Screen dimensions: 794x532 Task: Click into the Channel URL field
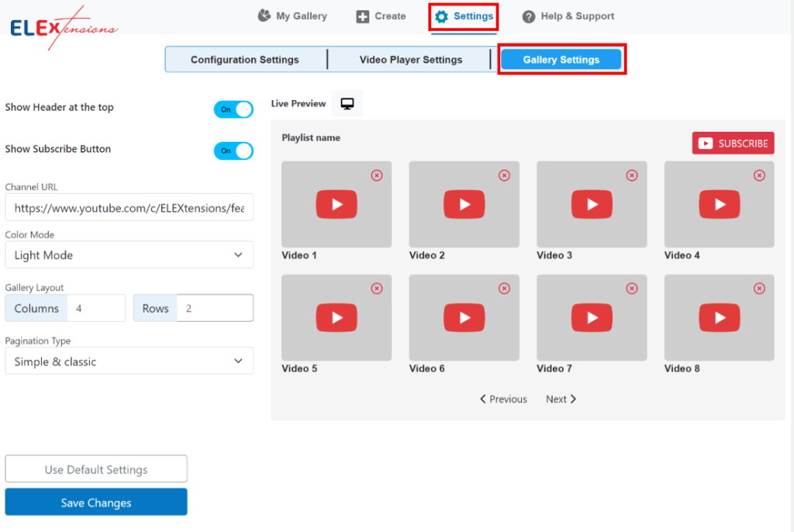tap(129, 208)
